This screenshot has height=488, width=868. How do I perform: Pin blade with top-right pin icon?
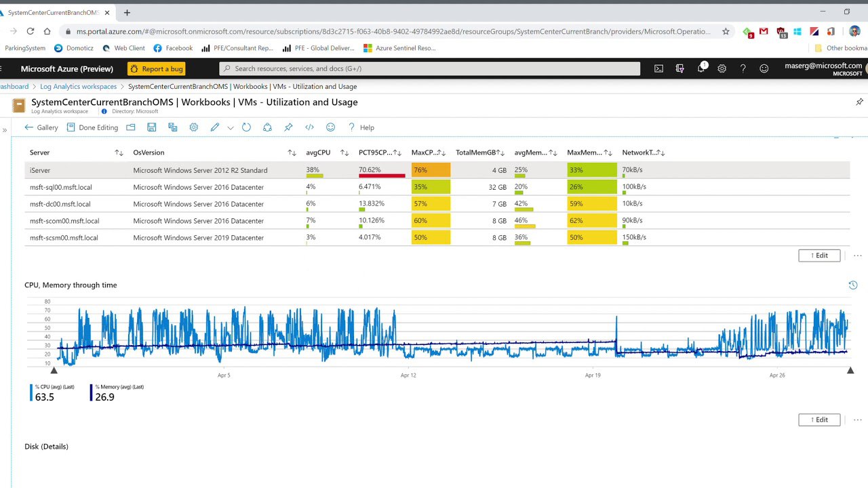859,102
